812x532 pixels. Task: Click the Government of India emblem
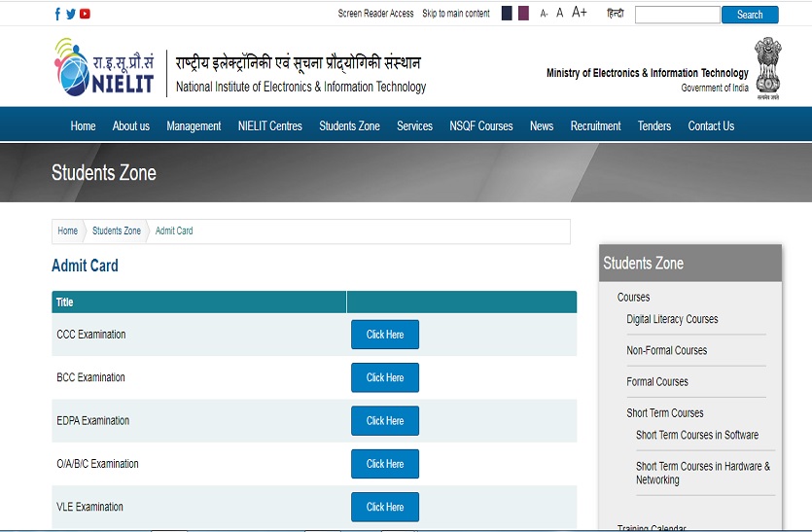coord(767,68)
